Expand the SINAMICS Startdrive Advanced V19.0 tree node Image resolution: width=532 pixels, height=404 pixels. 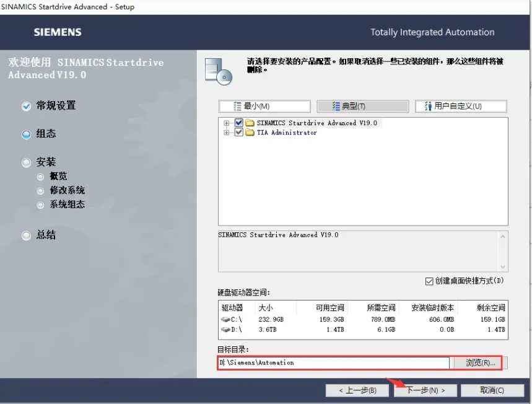click(x=226, y=123)
